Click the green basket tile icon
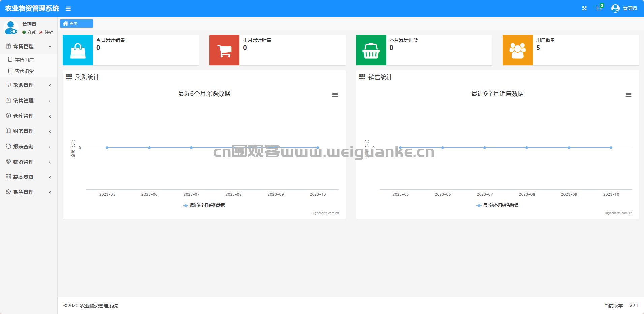 coord(371,50)
